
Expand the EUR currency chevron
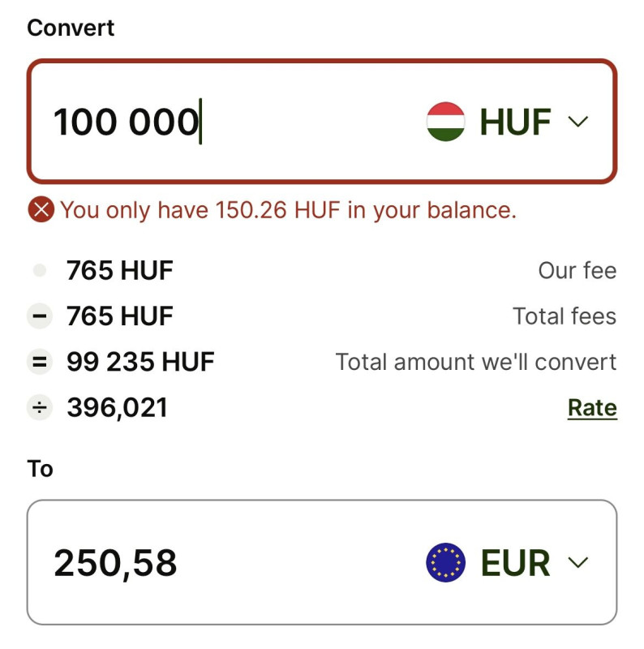tap(577, 562)
